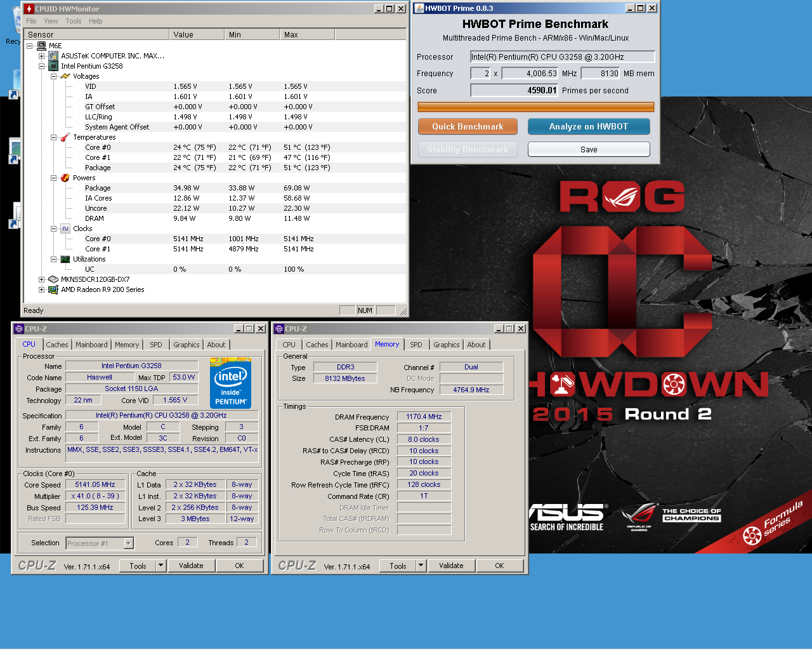
Task: Click the Temperatures thermometer icon
Action: tap(65, 137)
